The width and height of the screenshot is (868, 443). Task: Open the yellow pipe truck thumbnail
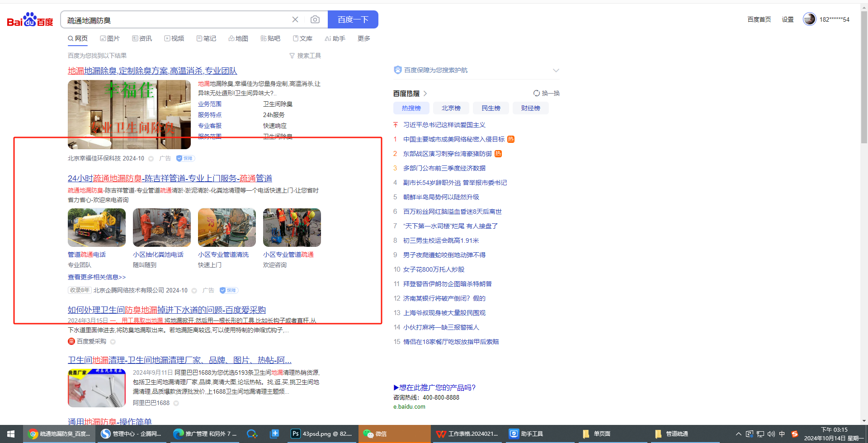pos(96,227)
